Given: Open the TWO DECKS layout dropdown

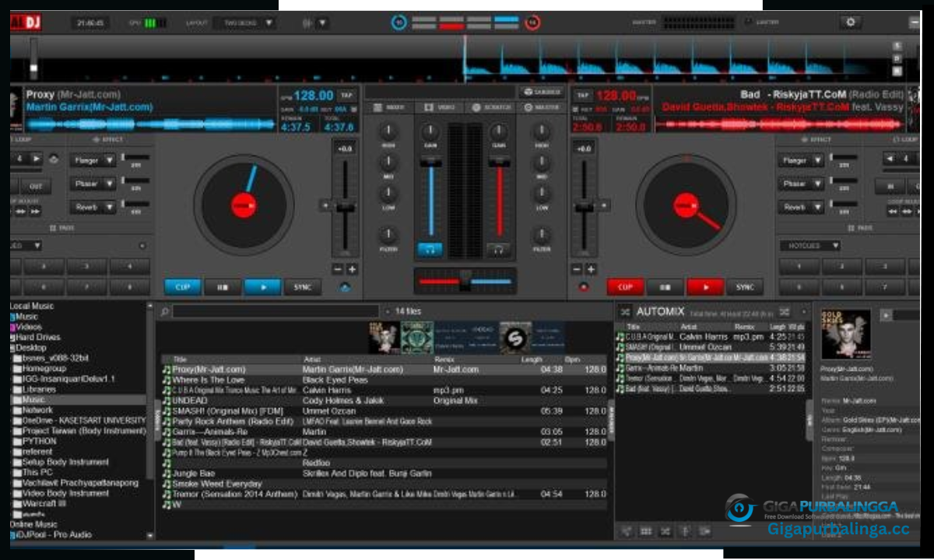Looking at the screenshot, I should click(x=244, y=23).
